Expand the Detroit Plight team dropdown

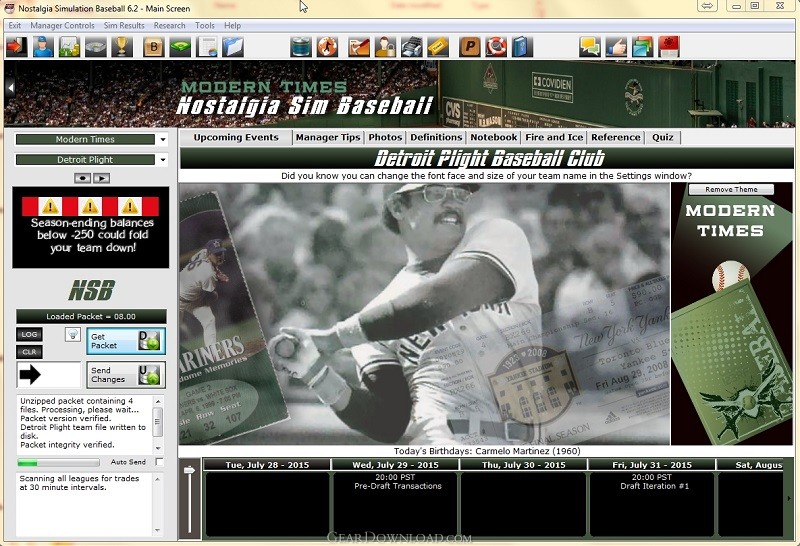tap(163, 160)
